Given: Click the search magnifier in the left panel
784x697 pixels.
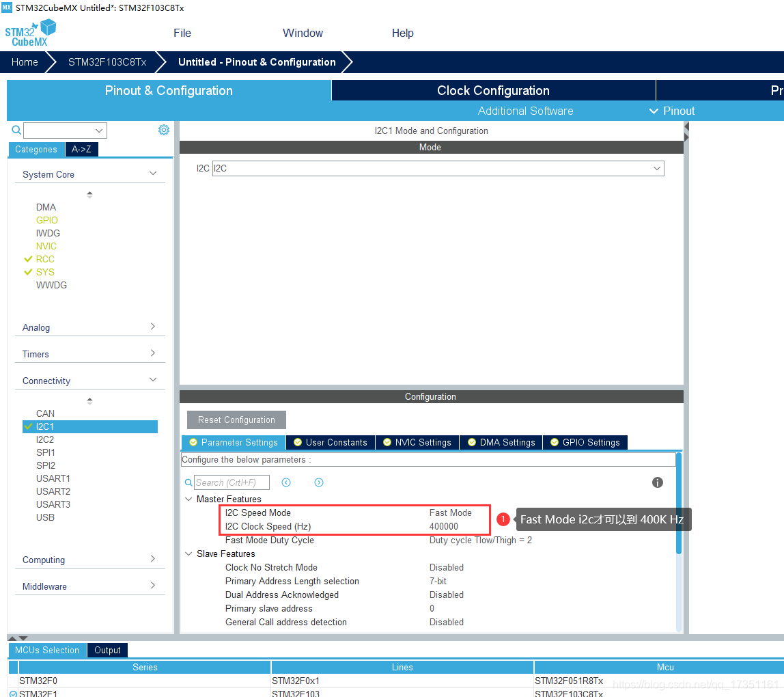Looking at the screenshot, I should pos(16,130).
